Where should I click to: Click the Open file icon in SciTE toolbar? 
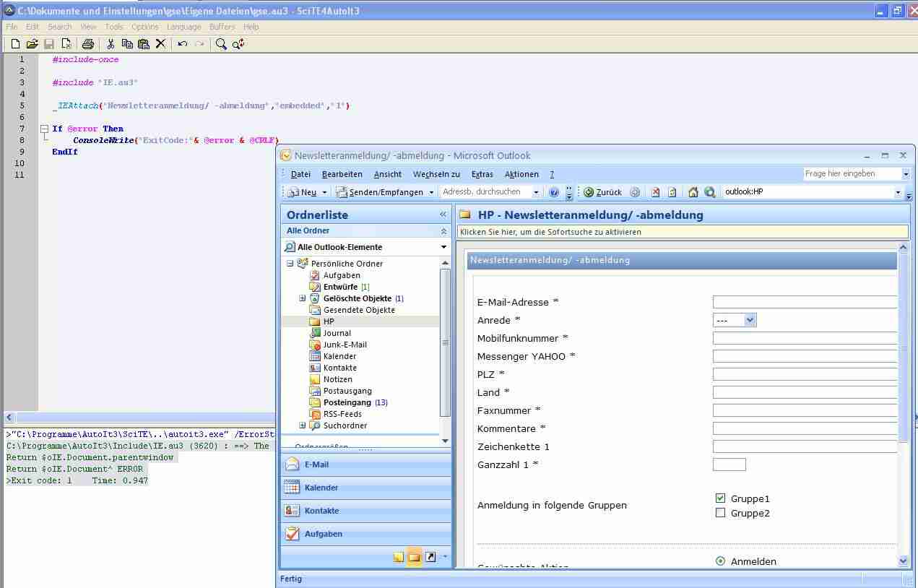tap(32, 44)
